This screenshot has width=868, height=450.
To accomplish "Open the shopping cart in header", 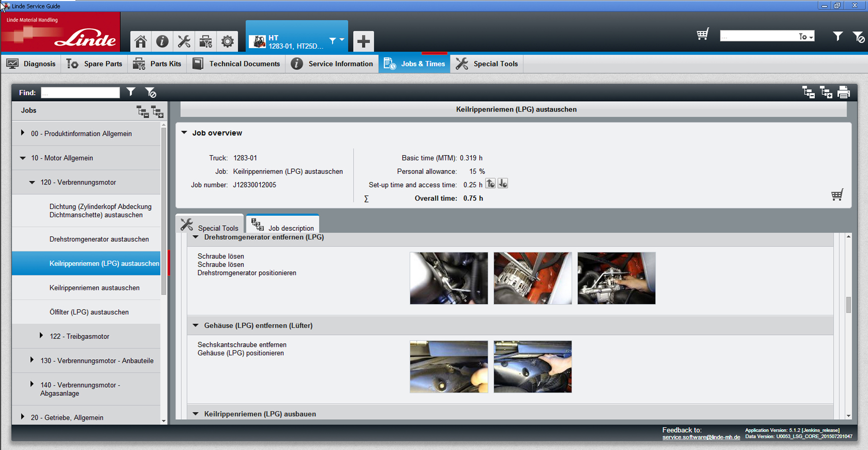I will (702, 35).
